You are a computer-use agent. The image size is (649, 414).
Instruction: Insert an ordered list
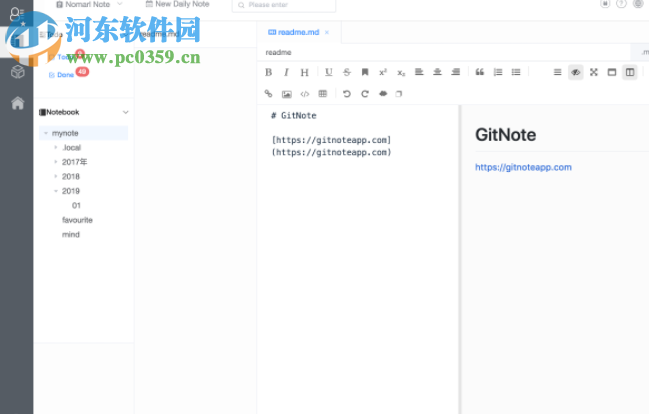[x=498, y=72]
